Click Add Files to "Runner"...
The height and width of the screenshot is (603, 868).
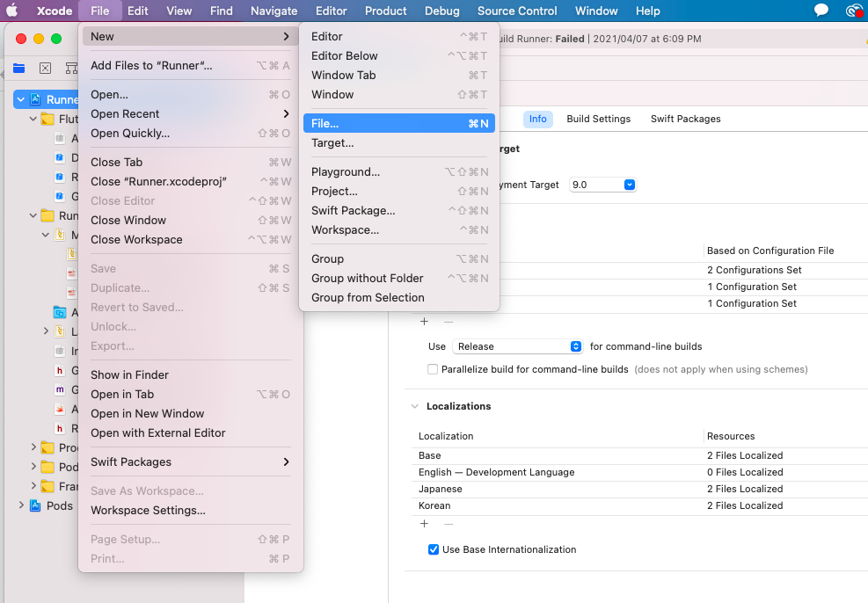pyautogui.click(x=191, y=65)
